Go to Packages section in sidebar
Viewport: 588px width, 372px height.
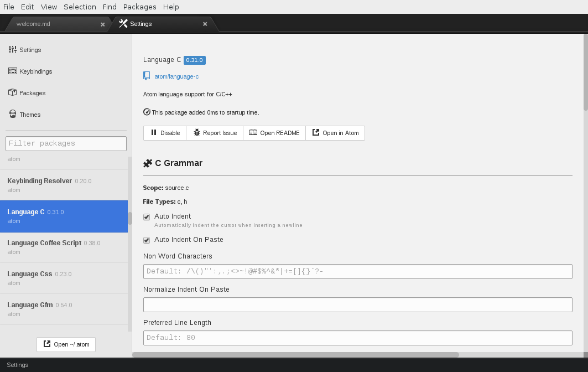point(32,92)
